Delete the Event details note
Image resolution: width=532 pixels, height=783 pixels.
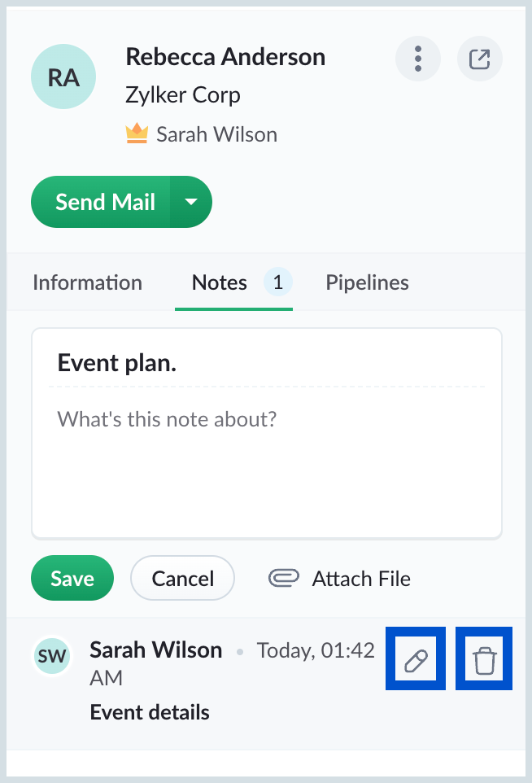tap(485, 660)
